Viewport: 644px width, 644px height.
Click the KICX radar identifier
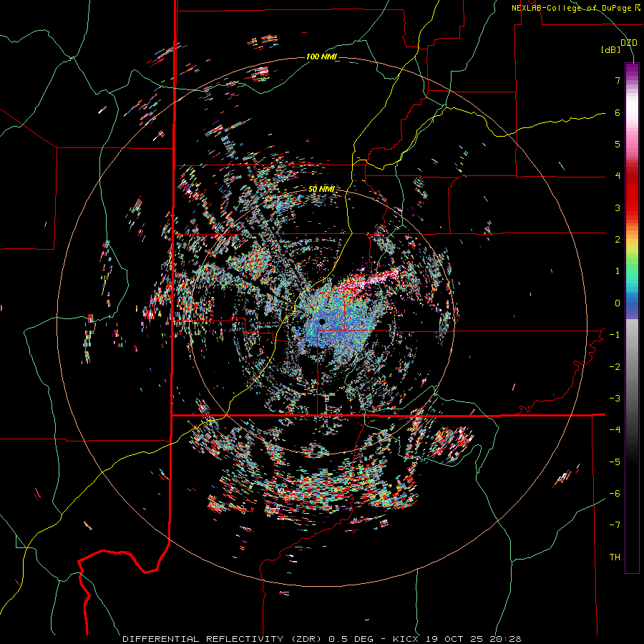tap(407, 639)
